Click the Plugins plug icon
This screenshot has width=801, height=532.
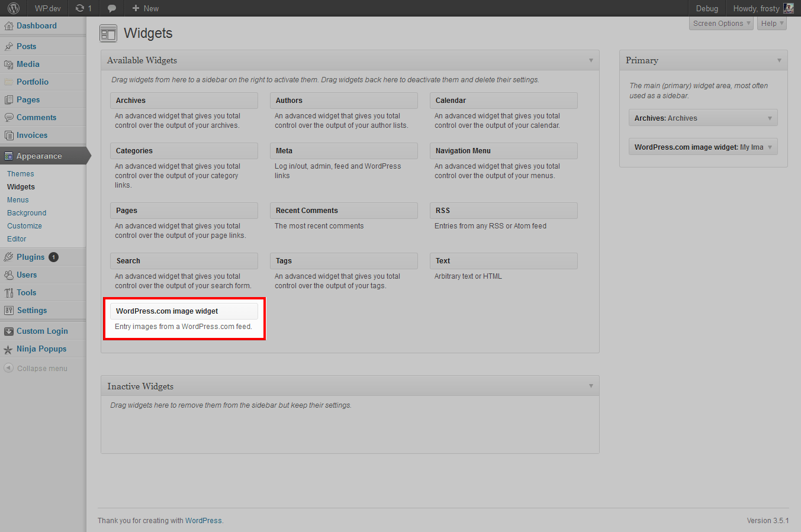click(x=8, y=257)
